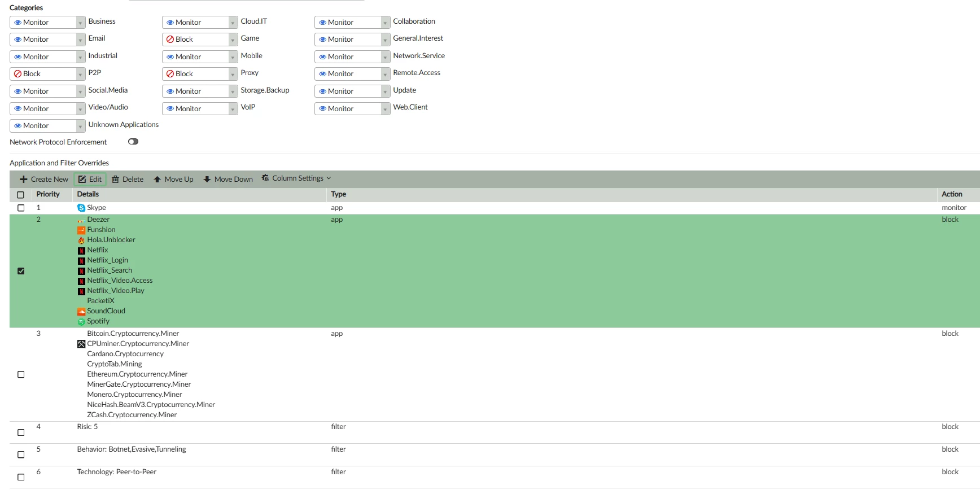Open the General.Interest action dropdown
Viewport: 980px width, 494px height.
(x=352, y=40)
